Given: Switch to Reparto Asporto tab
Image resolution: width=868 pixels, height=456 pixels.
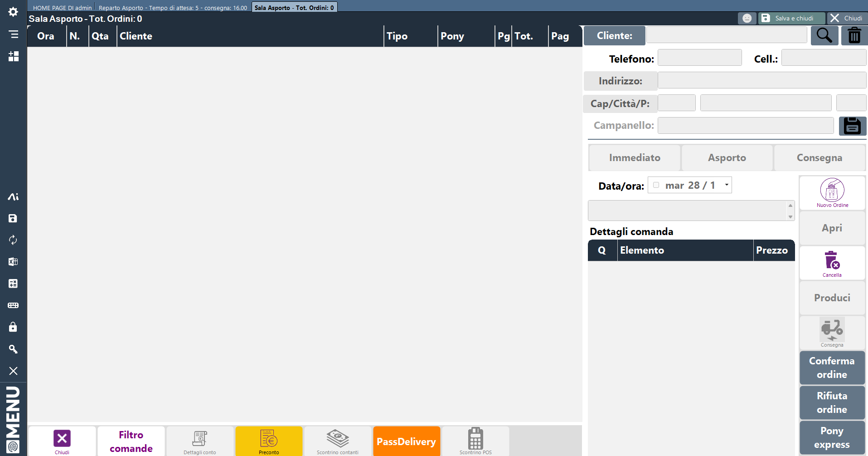Looking at the screenshot, I should tap(173, 8).
